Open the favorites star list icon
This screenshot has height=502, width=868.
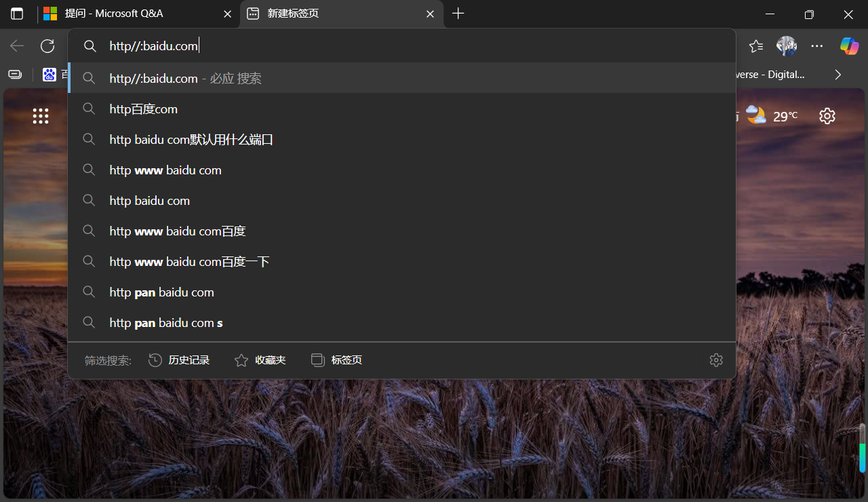point(756,46)
